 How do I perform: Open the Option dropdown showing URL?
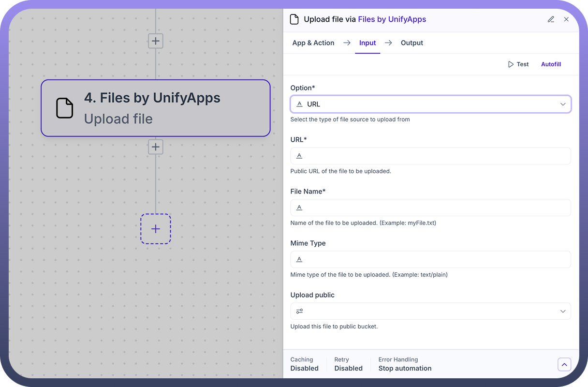pos(430,104)
